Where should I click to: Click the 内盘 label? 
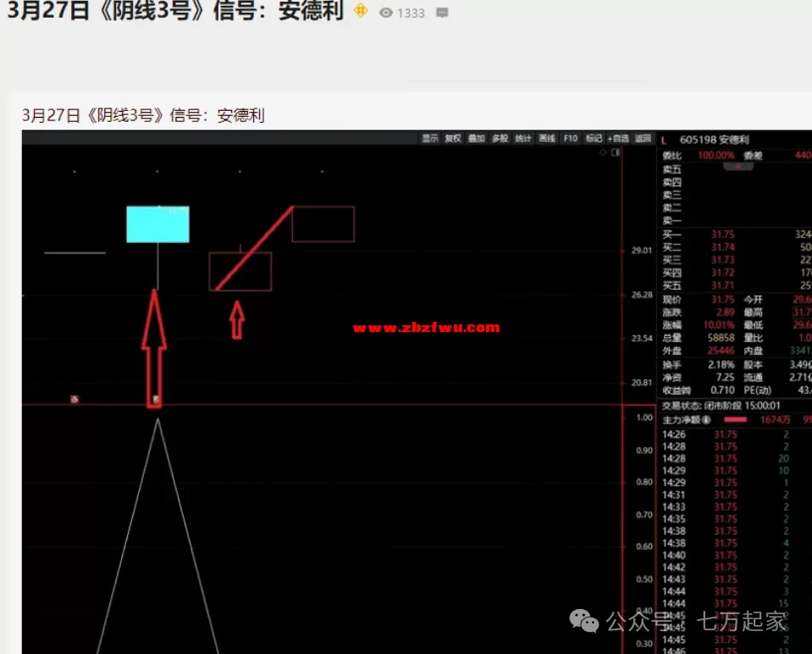point(753,351)
